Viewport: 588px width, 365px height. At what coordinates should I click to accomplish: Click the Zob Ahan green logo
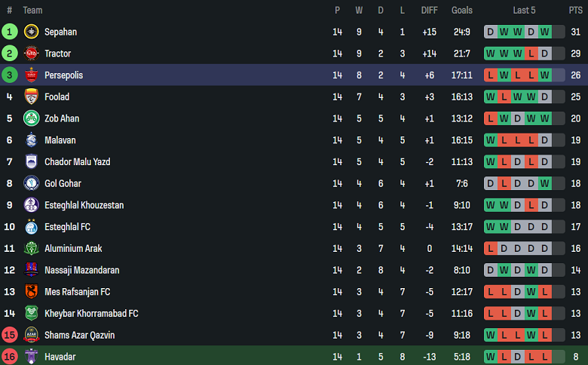click(31, 118)
